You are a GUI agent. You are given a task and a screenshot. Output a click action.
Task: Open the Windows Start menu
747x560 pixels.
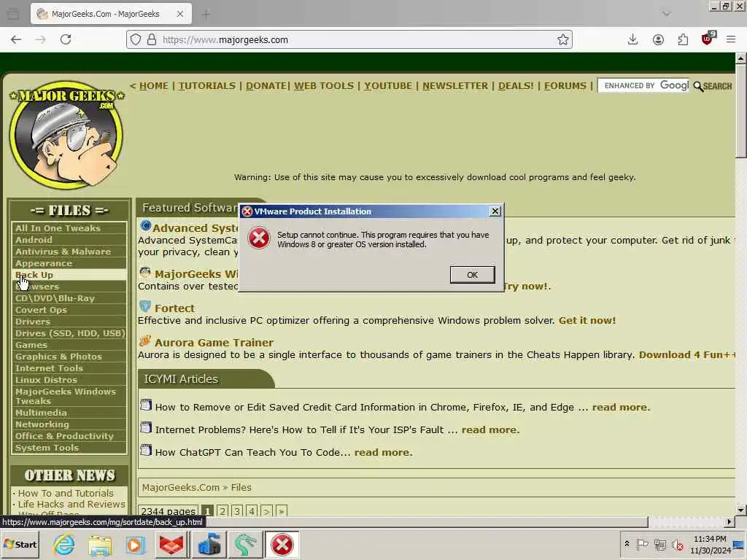tap(20, 544)
